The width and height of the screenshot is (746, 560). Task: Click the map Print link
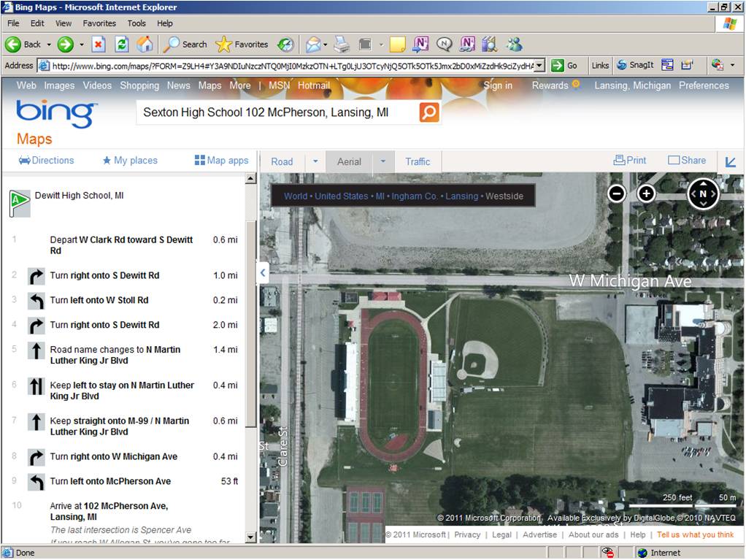point(630,161)
